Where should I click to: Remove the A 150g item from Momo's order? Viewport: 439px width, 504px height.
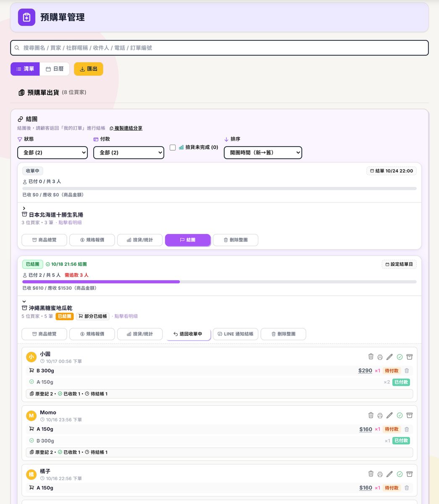pyautogui.click(x=407, y=429)
